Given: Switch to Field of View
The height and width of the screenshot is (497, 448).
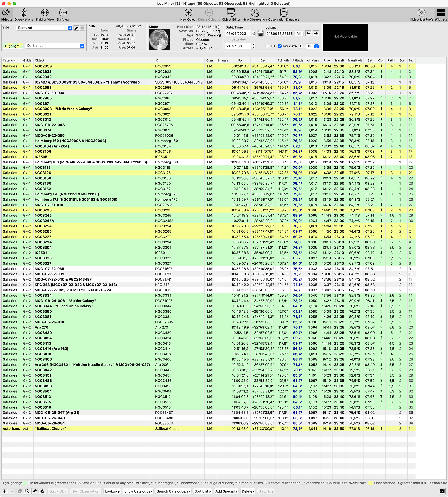Looking at the screenshot, I should coord(45,15).
